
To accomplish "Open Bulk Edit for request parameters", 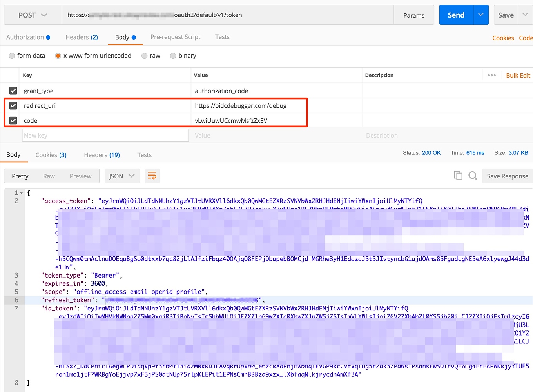I will (x=518, y=75).
